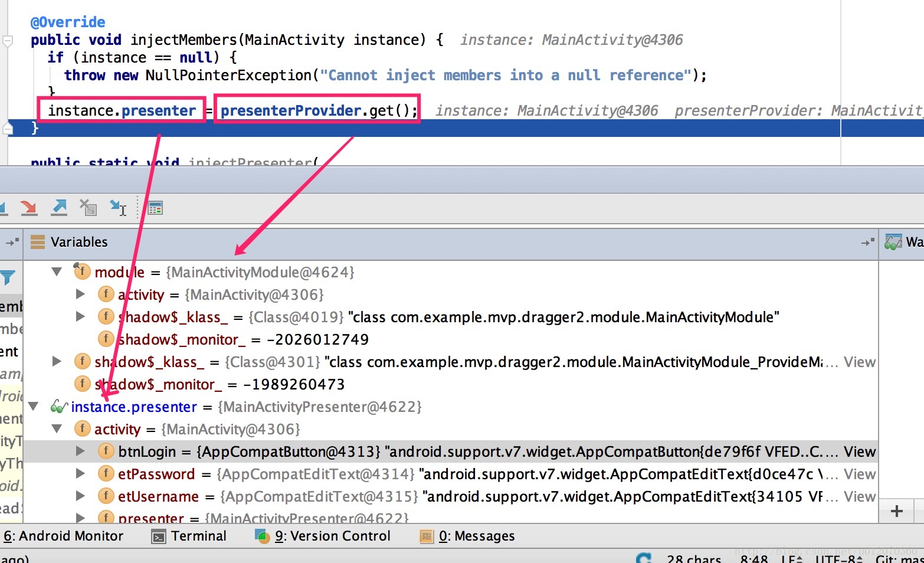Click View link on the btnLogin row
924x563 pixels.
coord(860,451)
